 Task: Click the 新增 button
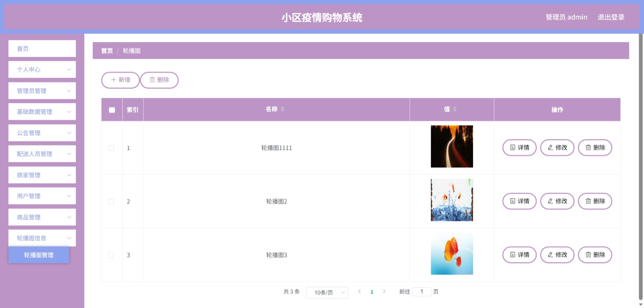121,80
